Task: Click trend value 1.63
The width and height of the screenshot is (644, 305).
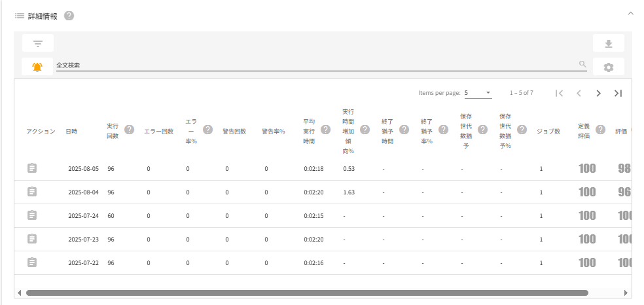Action: pyautogui.click(x=349, y=192)
